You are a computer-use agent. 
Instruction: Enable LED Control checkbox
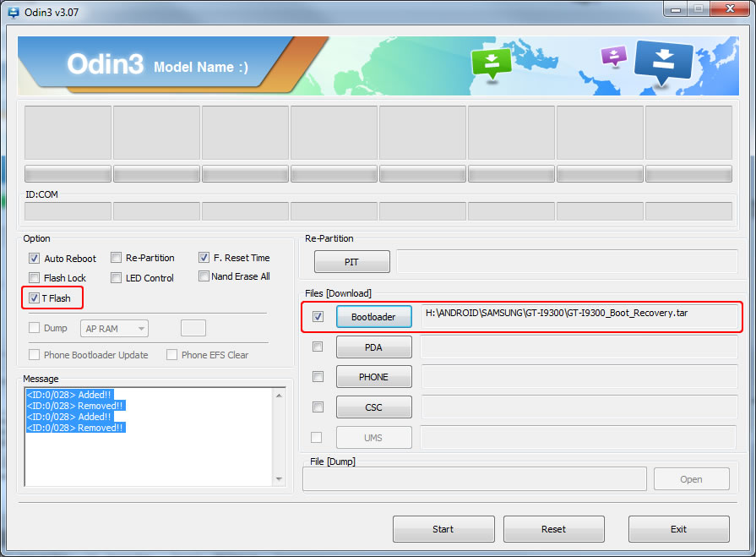(116, 278)
